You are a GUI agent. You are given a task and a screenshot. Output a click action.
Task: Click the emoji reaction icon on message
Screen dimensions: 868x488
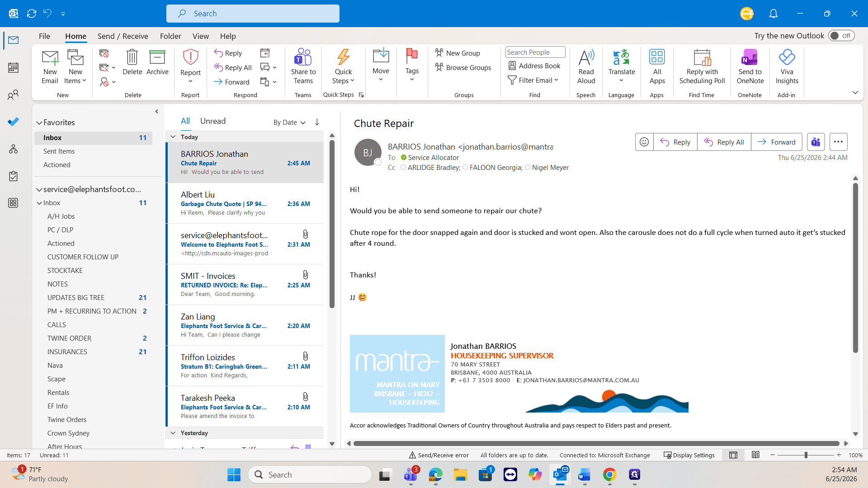coord(644,142)
